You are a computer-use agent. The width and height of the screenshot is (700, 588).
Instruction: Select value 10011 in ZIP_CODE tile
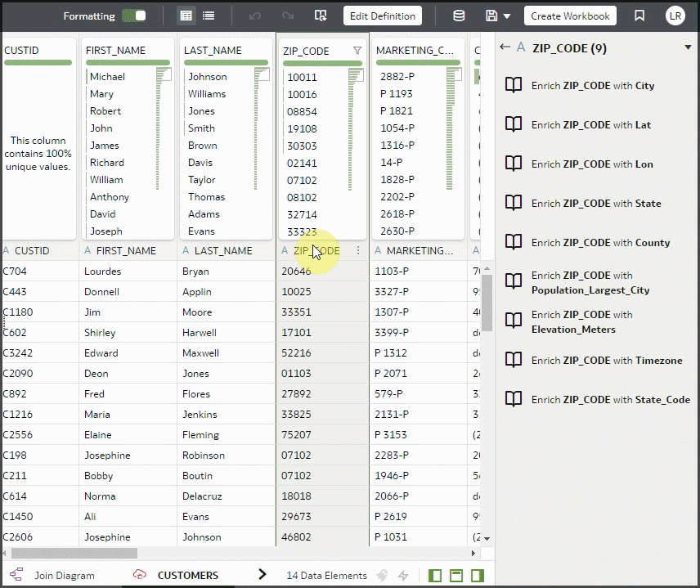point(302,77)
